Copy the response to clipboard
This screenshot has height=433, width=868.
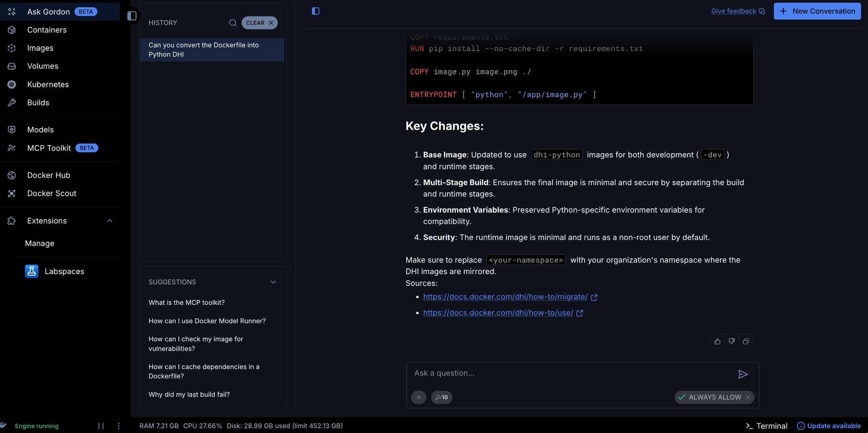[x=746, y=341]
